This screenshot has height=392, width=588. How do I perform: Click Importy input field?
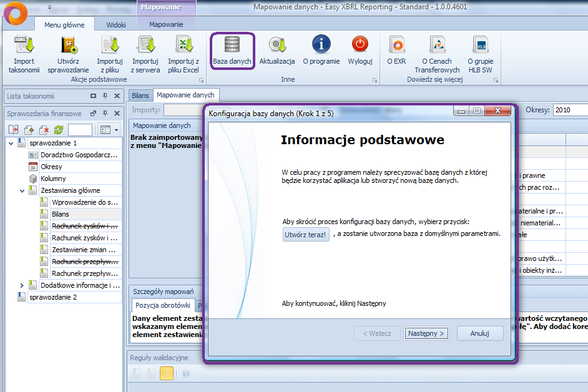tap(183, 110)
